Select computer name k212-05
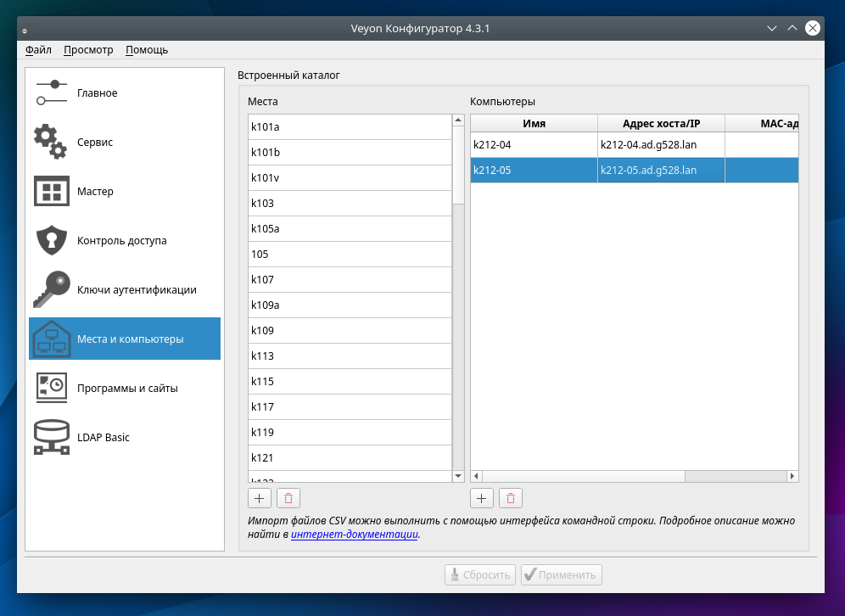The width and height of the screenshot is (845, 616). pos(534,171)
